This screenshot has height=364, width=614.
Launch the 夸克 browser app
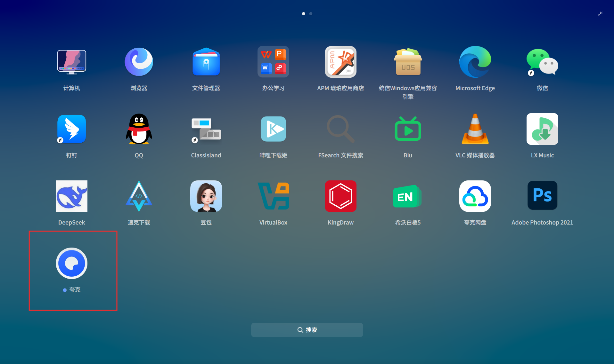[x=71, y=264]
